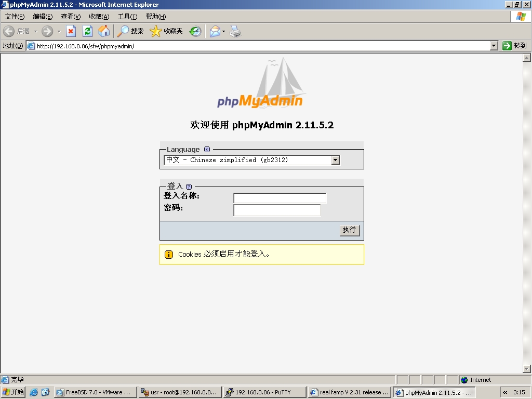Click the Forward arrow toolbar icon

47,31
